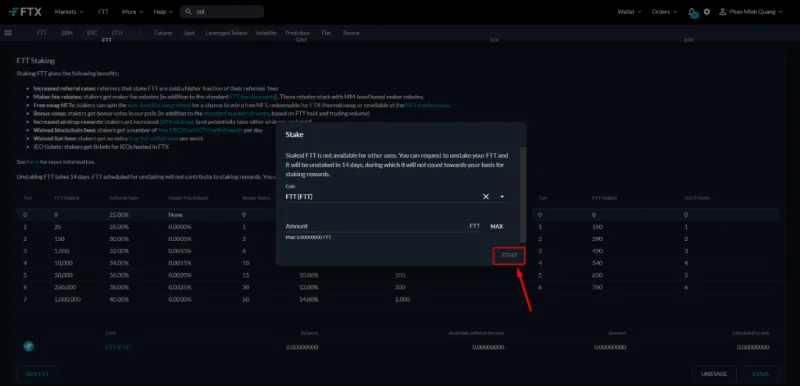The width and height of the screenshot is (800, 386).
Task: Click the STAKE button beside UNSTAKE
Action: point(761,374)
